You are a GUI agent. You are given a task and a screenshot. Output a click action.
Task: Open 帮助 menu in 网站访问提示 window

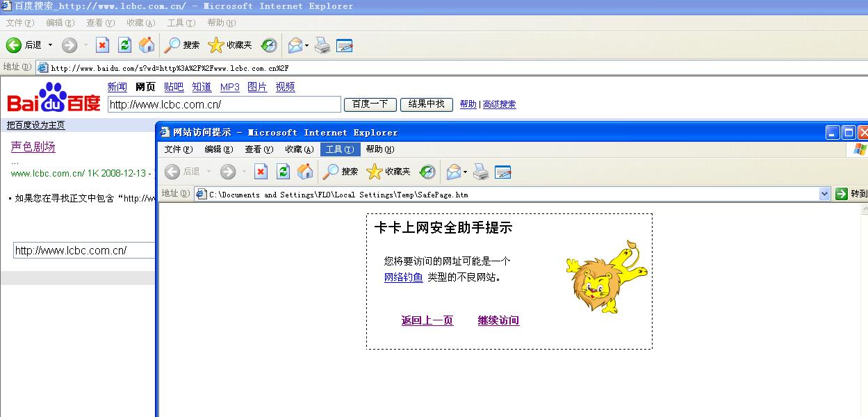click(380, 149)
